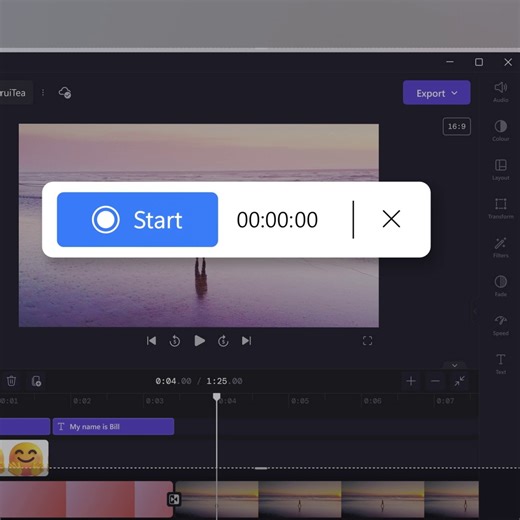The image size is (520, 520).
Task: Minimize the application window
Action: pyautogui.click(x=450, y=62)
